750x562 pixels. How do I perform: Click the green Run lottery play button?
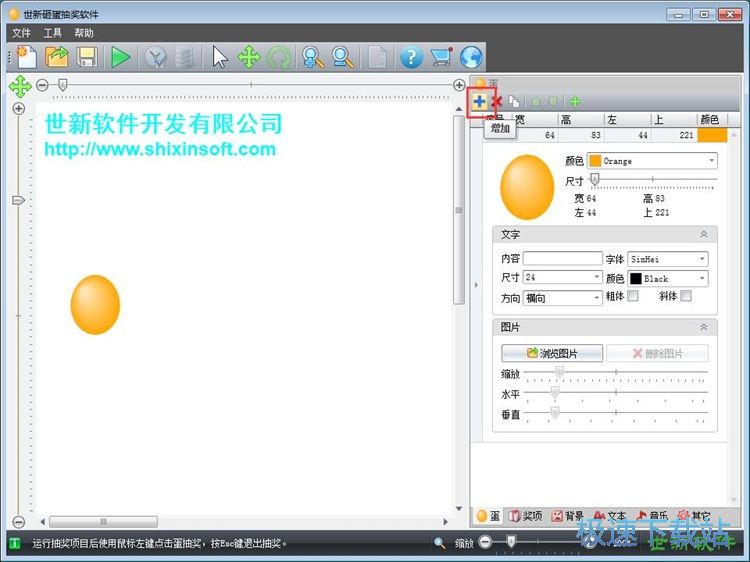click(121, 57)
